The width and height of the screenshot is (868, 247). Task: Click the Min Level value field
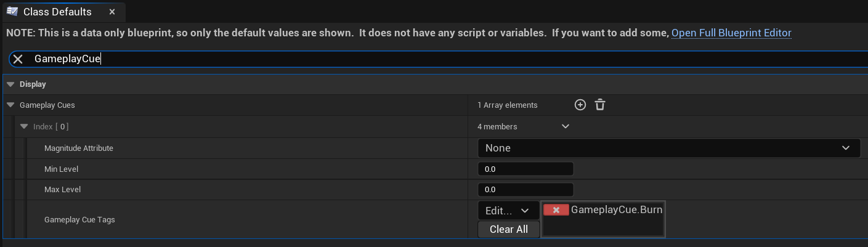[525, 169]
